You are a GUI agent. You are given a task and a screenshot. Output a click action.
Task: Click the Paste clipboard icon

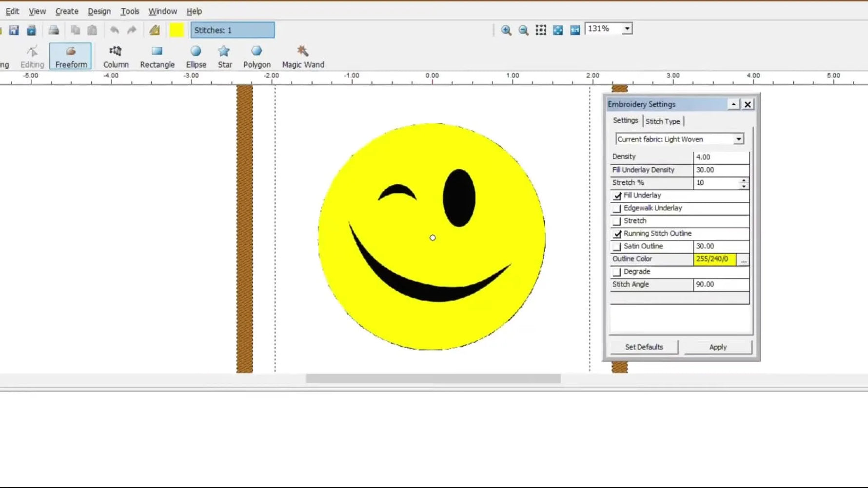[x=92, y=30]
